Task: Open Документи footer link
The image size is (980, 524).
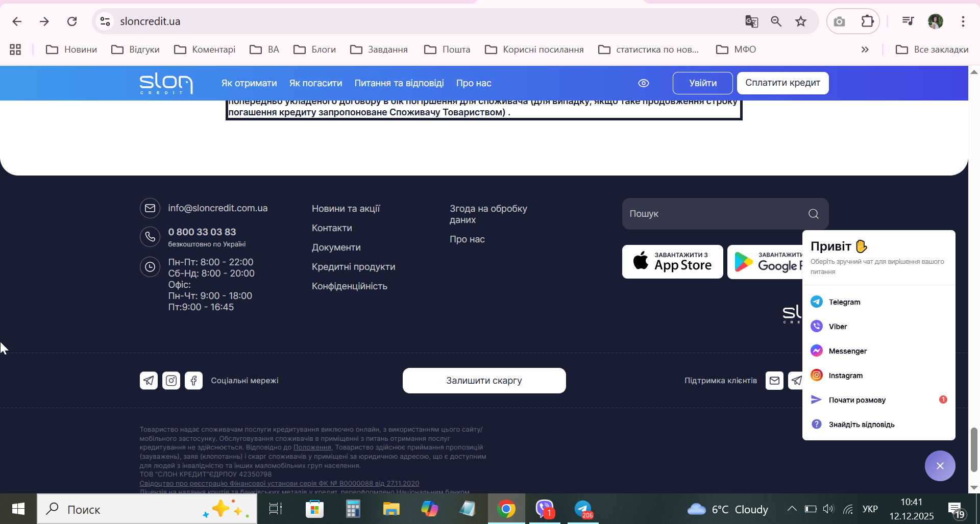Action: [x=336, y=247]
